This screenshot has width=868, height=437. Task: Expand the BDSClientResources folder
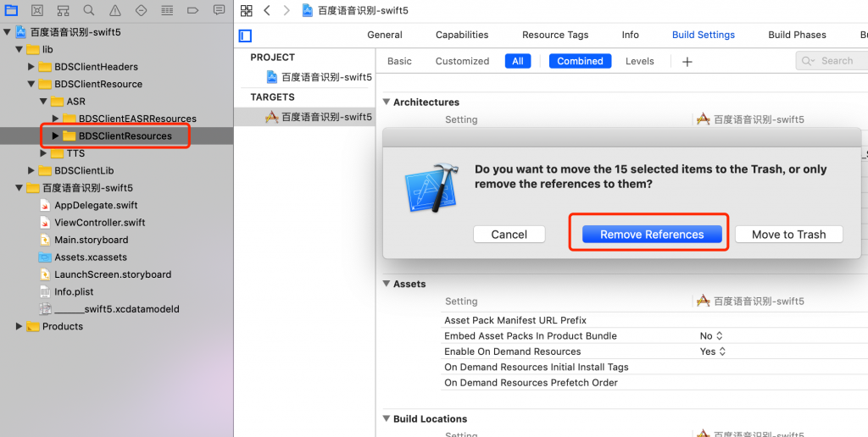tap(56, 136)
